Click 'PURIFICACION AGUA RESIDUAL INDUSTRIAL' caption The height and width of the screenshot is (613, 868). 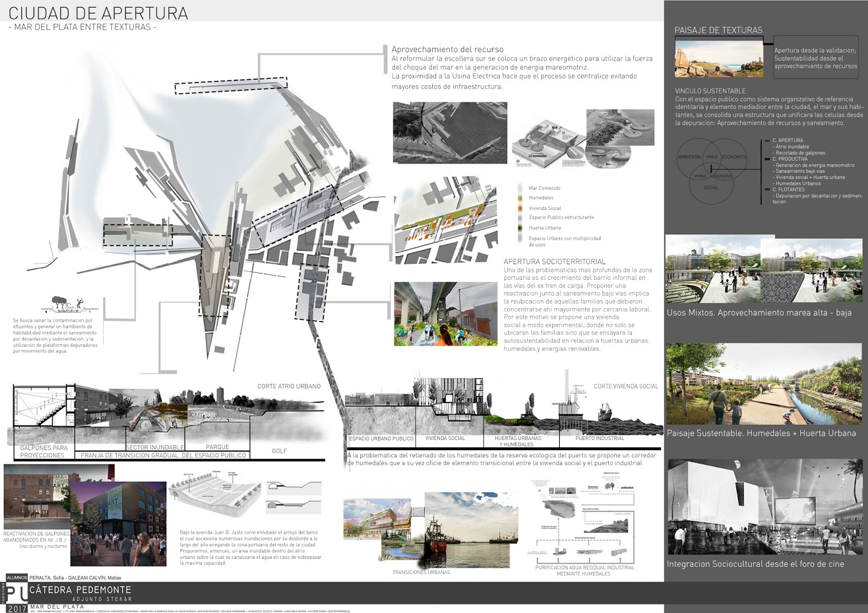(x=584, y=570)
